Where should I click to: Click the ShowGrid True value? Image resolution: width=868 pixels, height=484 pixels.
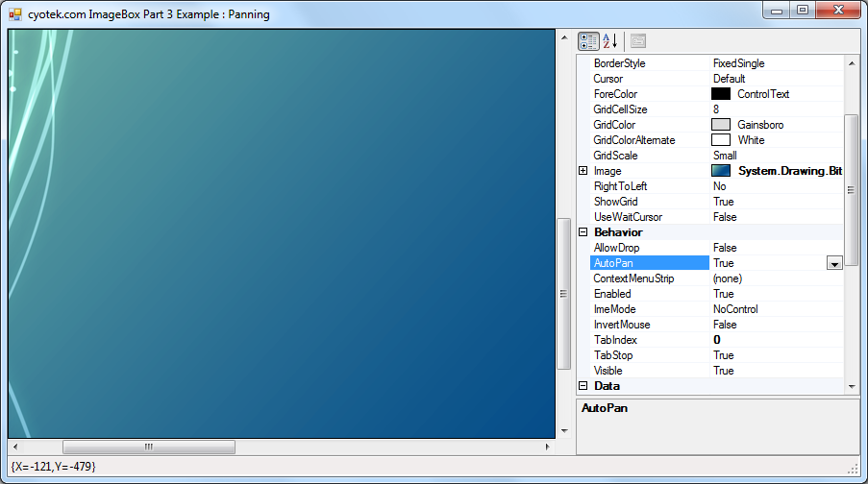tap(723, 202)
